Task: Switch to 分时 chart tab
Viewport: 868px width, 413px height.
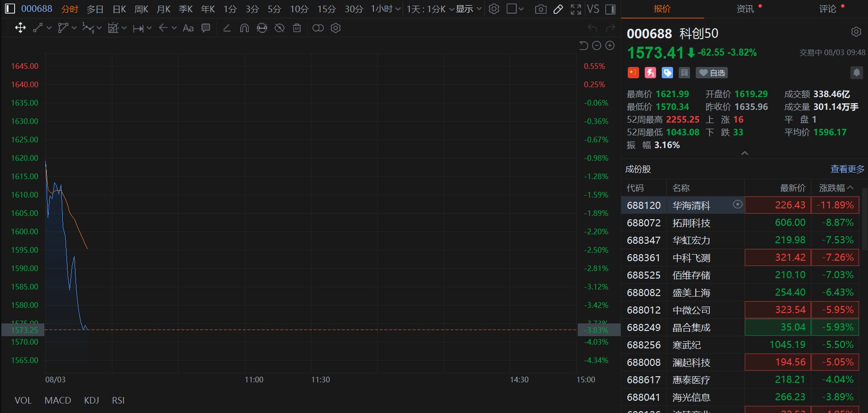Action: coord(70,9)
